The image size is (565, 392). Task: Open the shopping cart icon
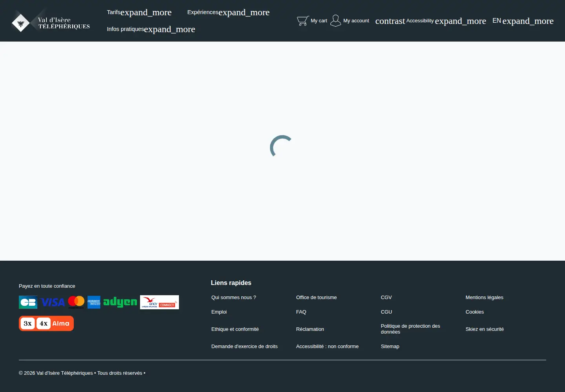tap(303, 21)
